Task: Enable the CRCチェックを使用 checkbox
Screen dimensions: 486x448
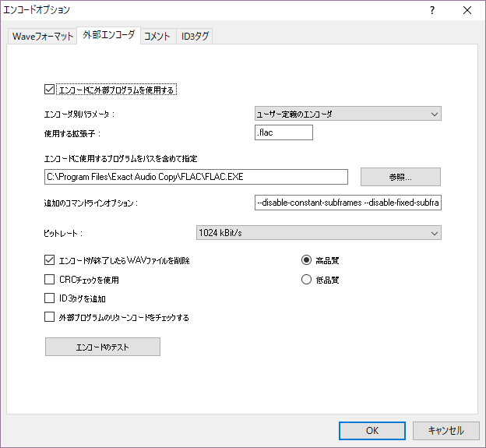Action: point(51,279)
